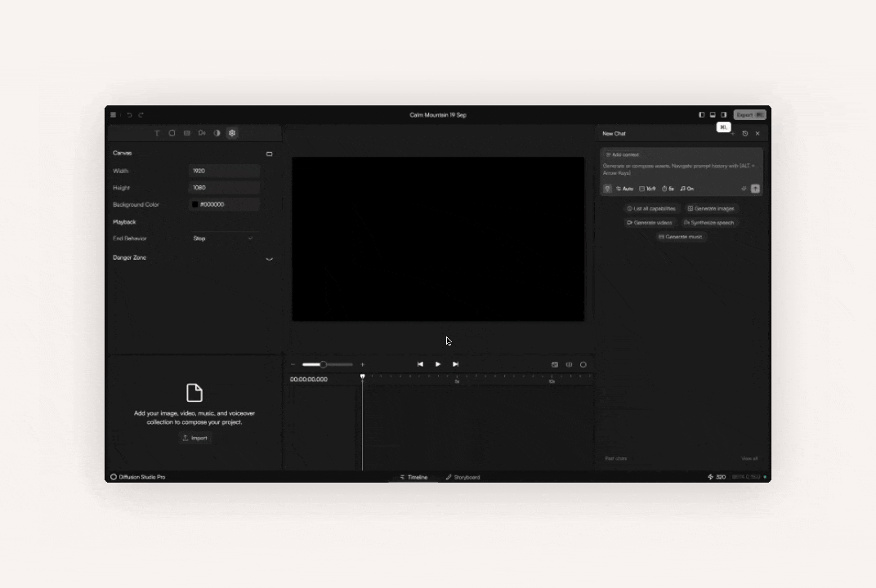Click the loop icon in the timeline toolbar
This screenshot has height=588, width=876.
tap(583, 364)
